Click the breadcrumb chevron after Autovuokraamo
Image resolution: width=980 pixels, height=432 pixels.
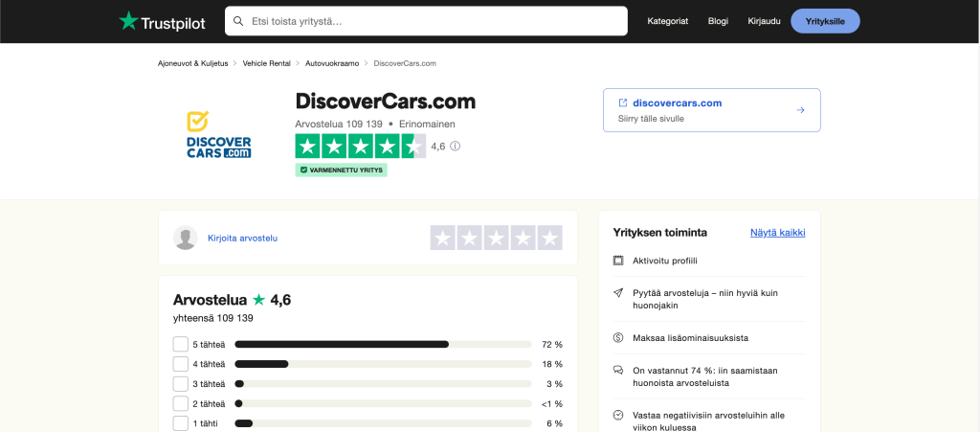coord(367,63)
